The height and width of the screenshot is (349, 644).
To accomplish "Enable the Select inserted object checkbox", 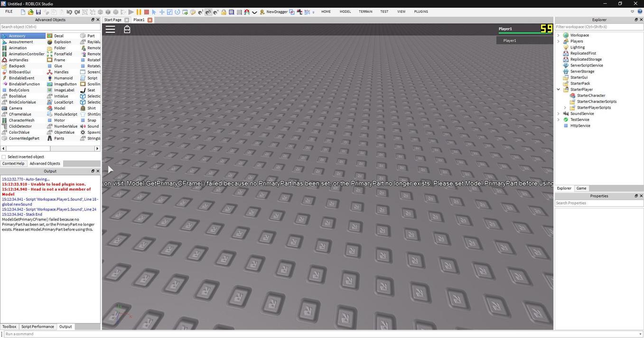I will coord(4,156).
